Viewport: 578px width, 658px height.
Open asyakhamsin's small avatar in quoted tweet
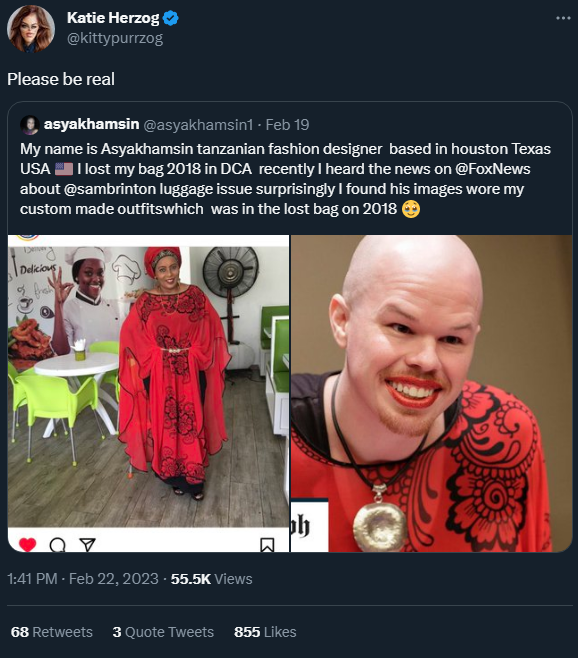(30, 125)
